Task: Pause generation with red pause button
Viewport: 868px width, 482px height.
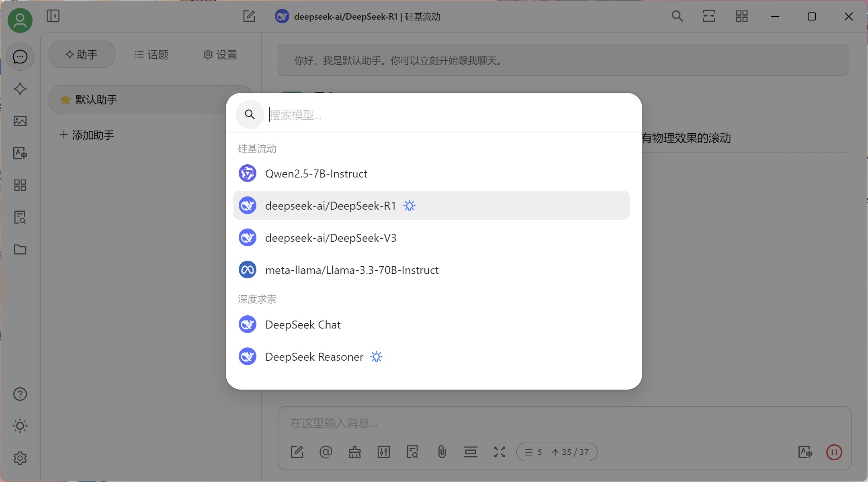Action: (834, 452)
